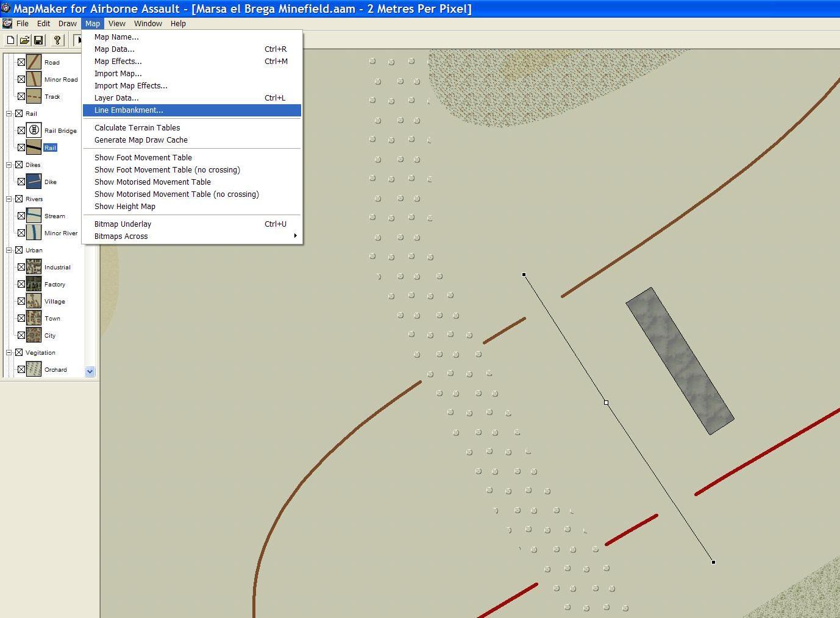Open the File menu
The width and height of the screenshot is (840, 618).
click(x=23, y=24)
